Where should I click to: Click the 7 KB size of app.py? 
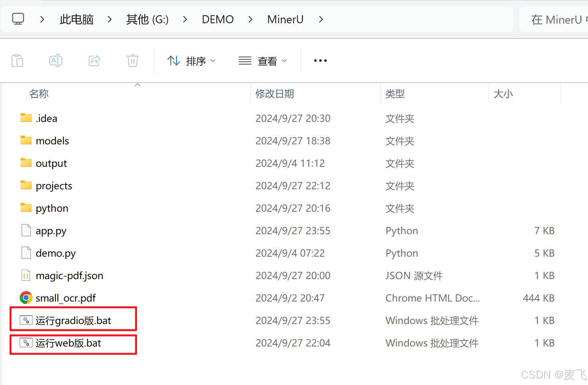544,231
